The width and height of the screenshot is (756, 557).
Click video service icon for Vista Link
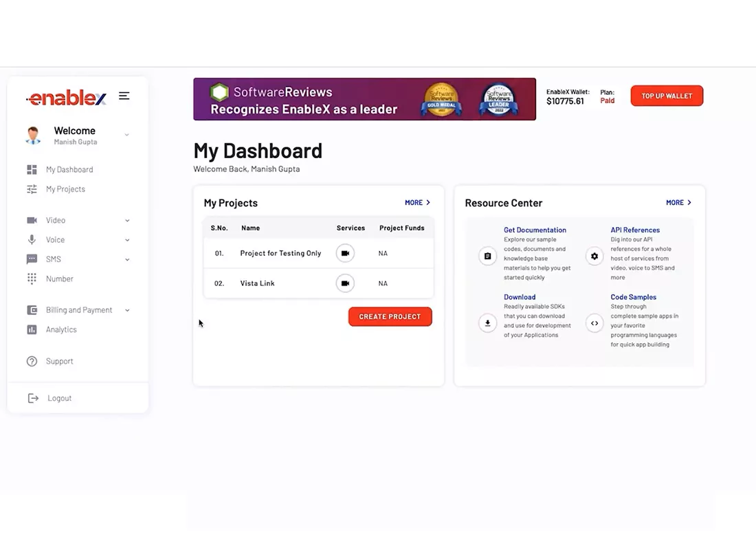click(x=345, y=283)
